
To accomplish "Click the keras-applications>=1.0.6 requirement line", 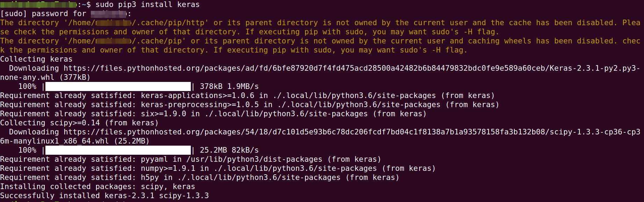I will click(x=247, y=96).
